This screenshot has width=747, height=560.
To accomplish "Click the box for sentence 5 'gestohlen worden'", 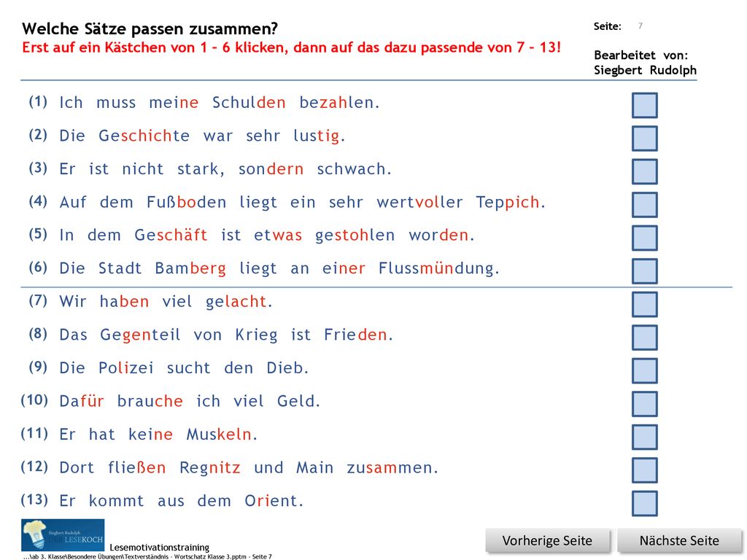I will (x=645, y=238).
